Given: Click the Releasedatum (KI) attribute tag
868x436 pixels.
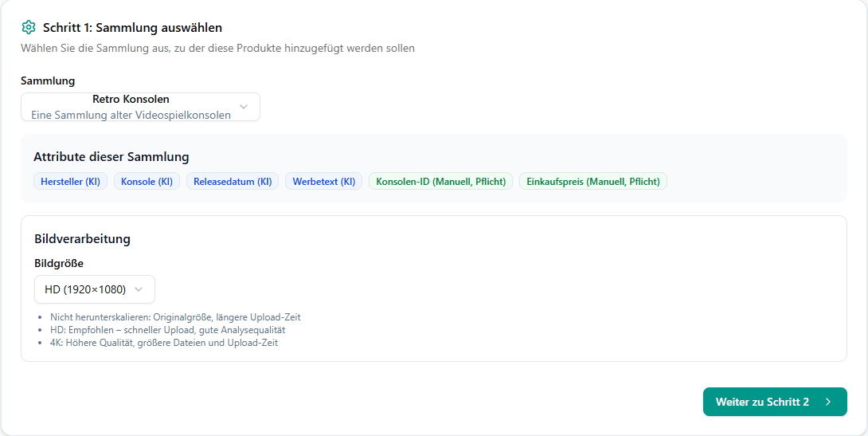Looking at the screenshot, I should click(233, 182).
